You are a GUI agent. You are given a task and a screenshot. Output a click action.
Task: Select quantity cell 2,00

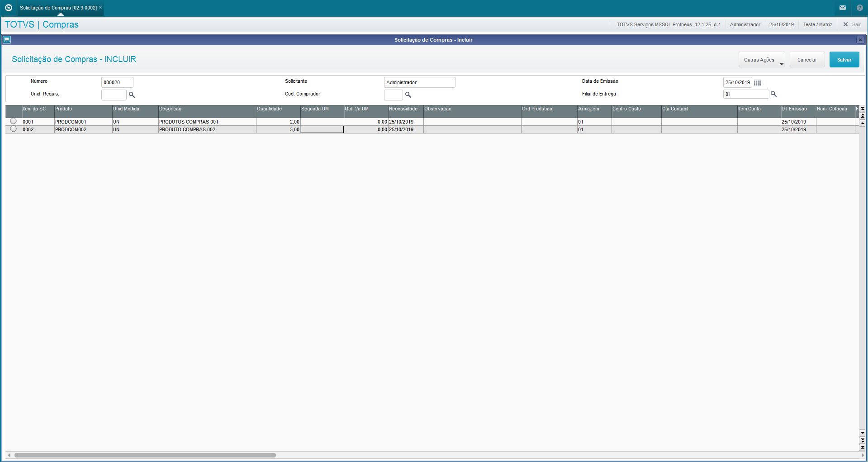[278, 122]
